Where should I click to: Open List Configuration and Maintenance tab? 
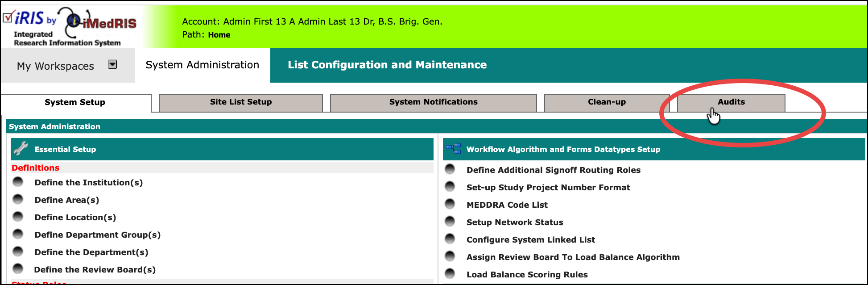coord(387,65)
